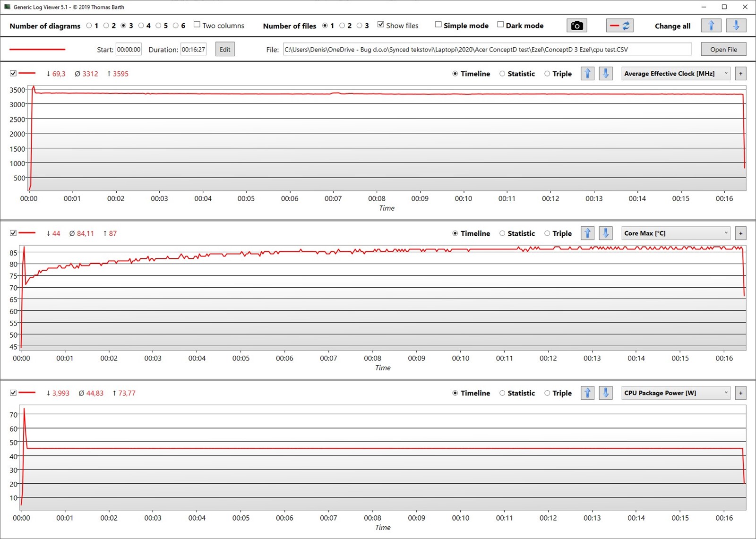The height and width of the screenshot is (539, 756).
Task: Click plus button beside CPU Package Power
Action: (740, 393)
